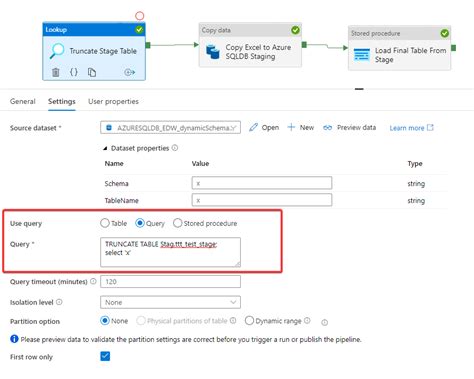Image resolution: width=474 pixels, height=379 pixels.
Task: Select the Query radio button
Action: (x=140, y=223)
